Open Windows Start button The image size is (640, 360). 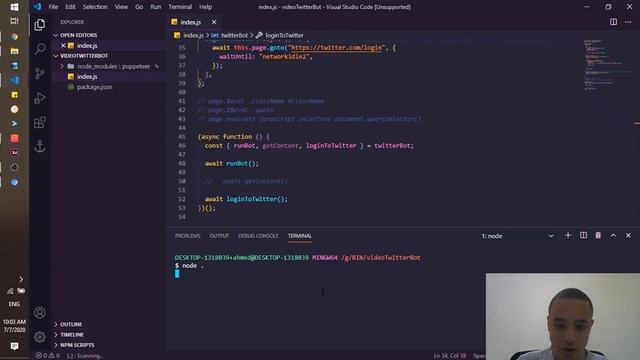tap(14, 7)
